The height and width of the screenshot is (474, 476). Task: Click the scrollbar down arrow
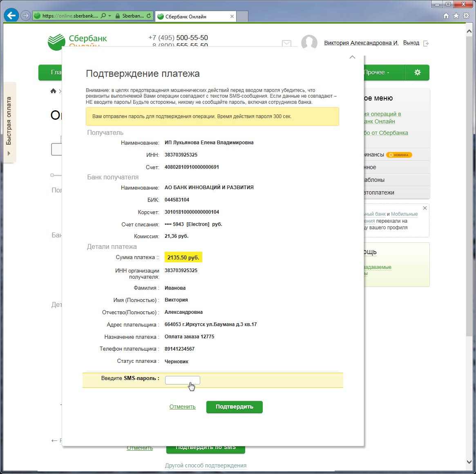[x=469, y=462]
